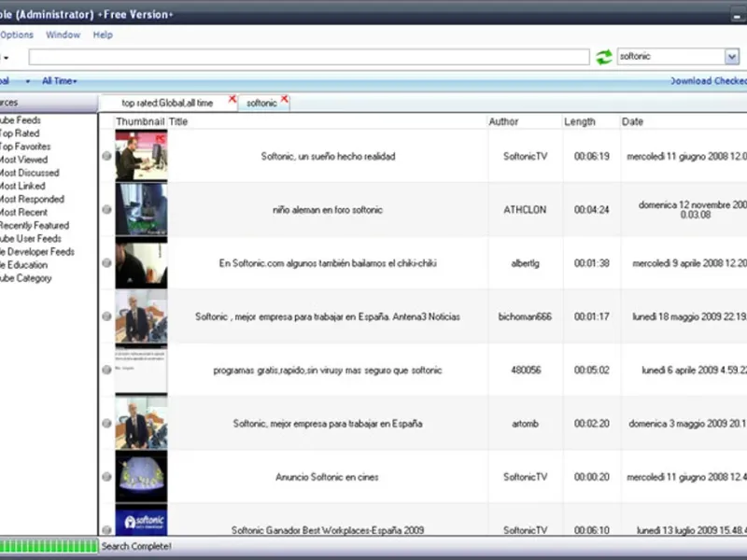Select the Category sidebar item
The width and height of the screenshot is (747, 560).
(x=26, y=278)
